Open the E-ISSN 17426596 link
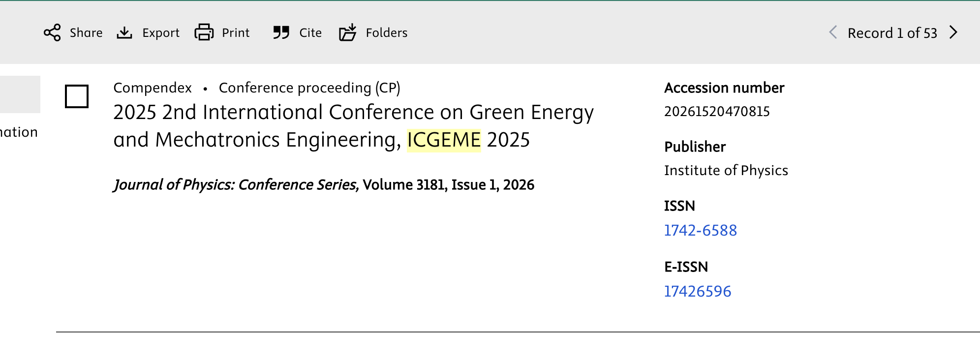980x362 pixels. [697, 291]
